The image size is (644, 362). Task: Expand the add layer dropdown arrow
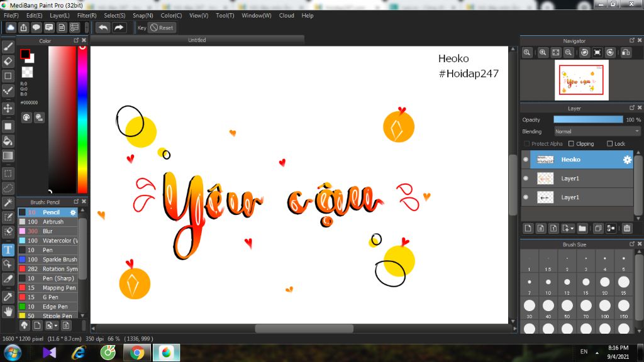572,228
